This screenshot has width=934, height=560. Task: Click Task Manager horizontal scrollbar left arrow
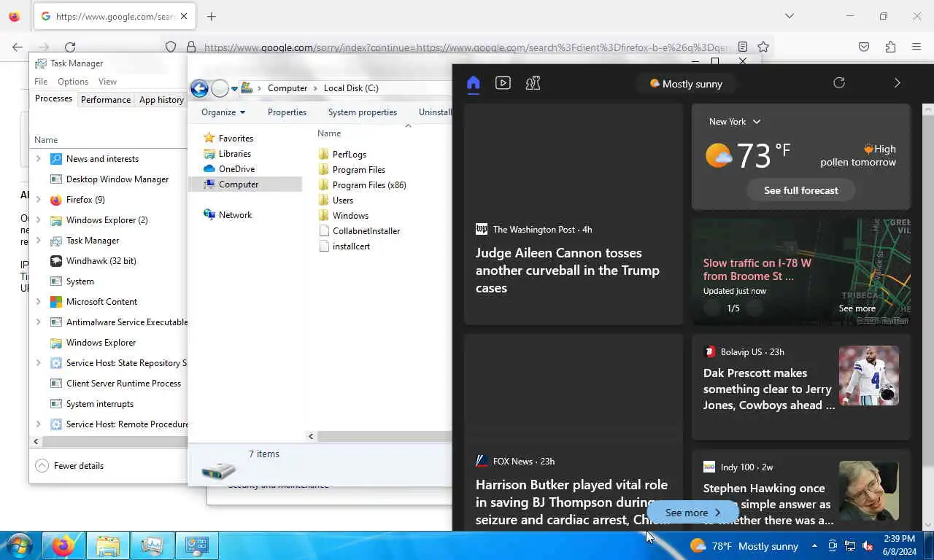36,441
